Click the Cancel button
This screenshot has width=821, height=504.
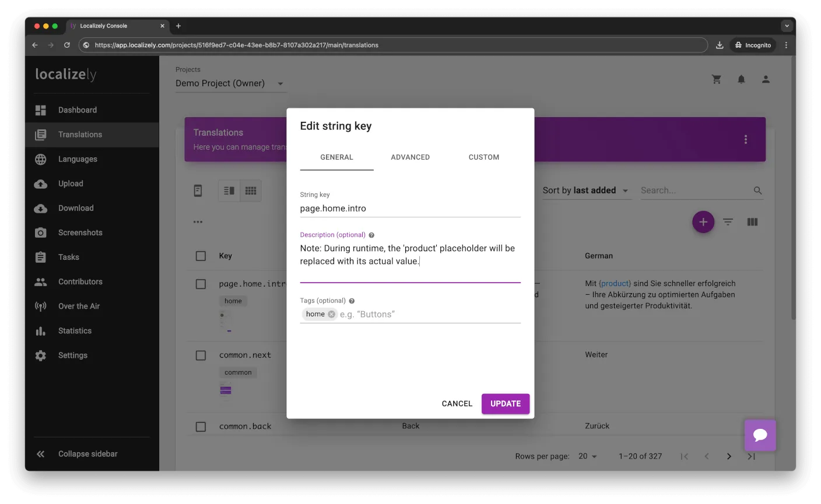tap(457, 404)
